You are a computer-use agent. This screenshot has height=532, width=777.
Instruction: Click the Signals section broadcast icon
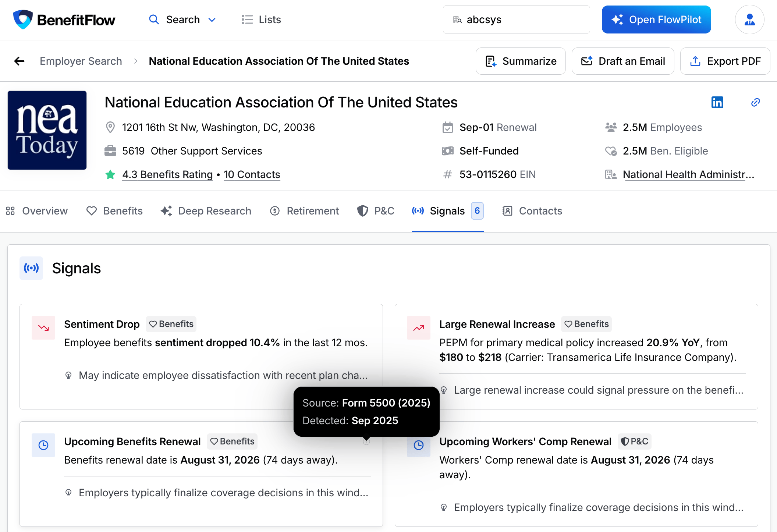pyautogui.click(x=31, y=268)
